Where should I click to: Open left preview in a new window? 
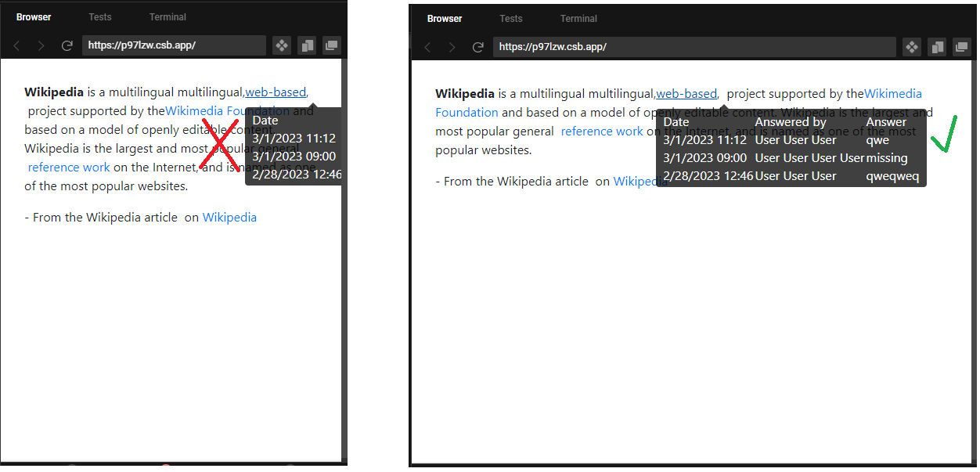(x=331, y=45)
